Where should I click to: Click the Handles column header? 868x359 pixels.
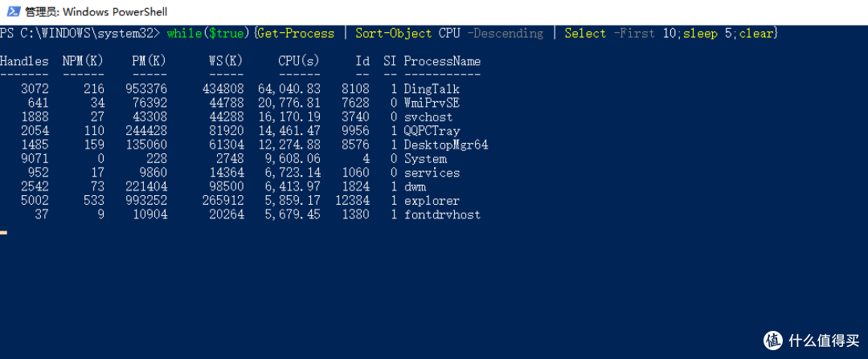click(24, 61)
